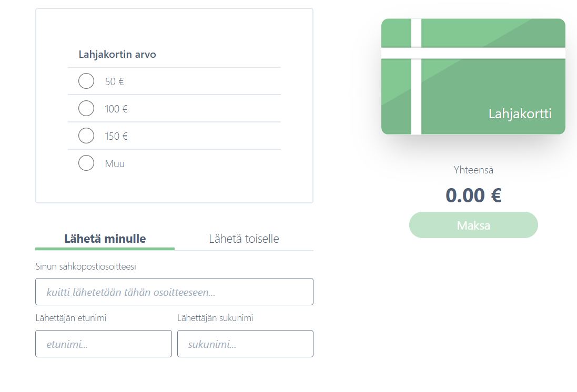
Task: Click the etunimi first name field
Action: [104, 344]
